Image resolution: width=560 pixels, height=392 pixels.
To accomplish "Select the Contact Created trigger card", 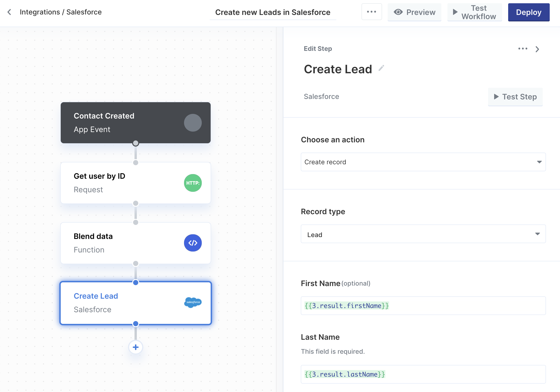I will coord(136,122).
